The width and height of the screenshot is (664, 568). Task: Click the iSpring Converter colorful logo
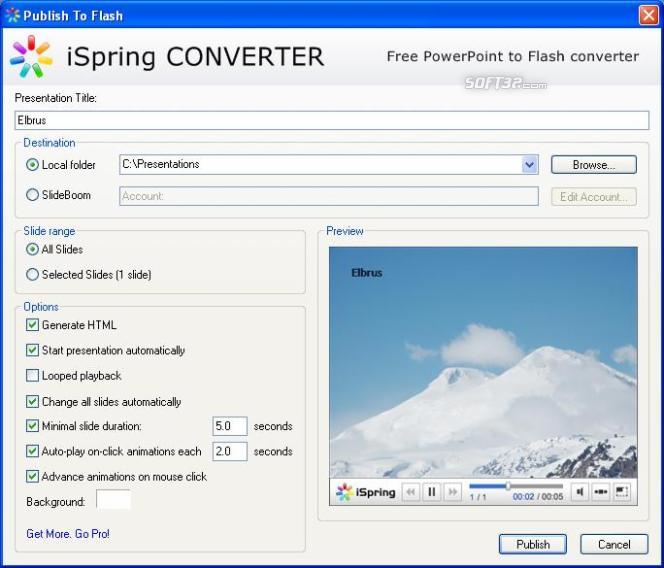click(x=31, y=56)
